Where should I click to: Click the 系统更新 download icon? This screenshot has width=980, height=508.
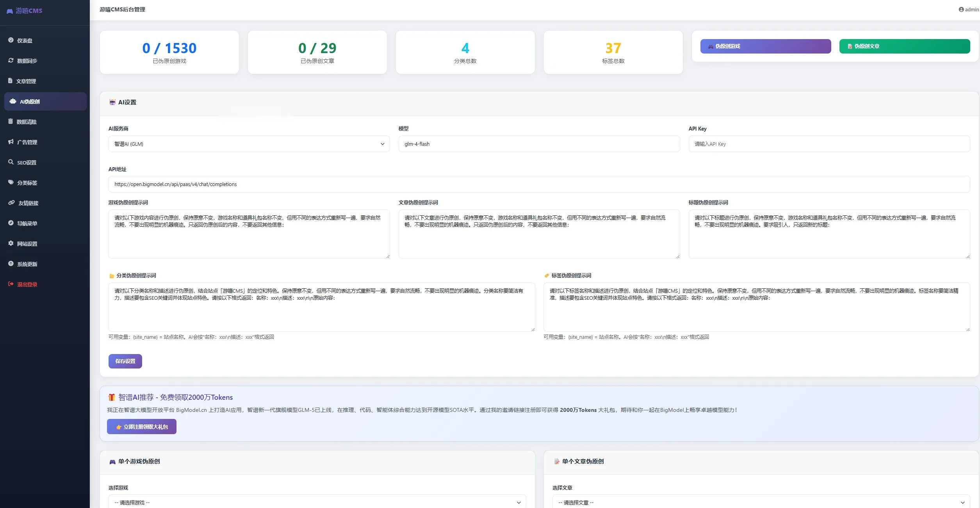click(x=11, y=264)
